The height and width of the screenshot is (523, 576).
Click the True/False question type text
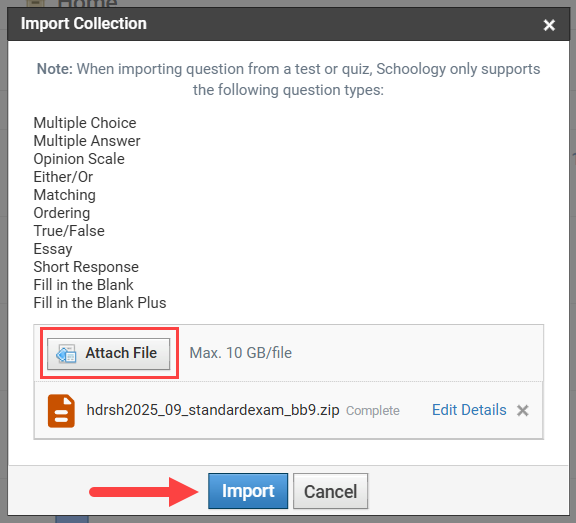69,231
